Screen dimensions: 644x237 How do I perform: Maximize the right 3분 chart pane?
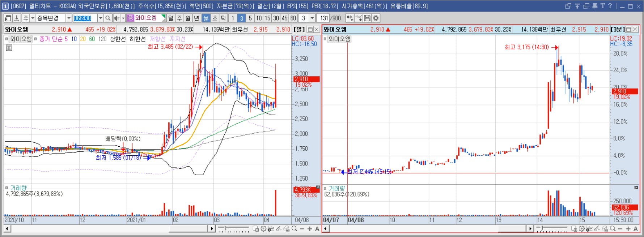(629, 29)
